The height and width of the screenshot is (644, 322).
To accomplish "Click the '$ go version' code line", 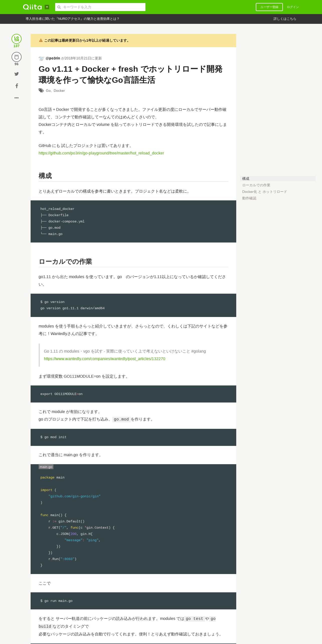I will [52, 302].
